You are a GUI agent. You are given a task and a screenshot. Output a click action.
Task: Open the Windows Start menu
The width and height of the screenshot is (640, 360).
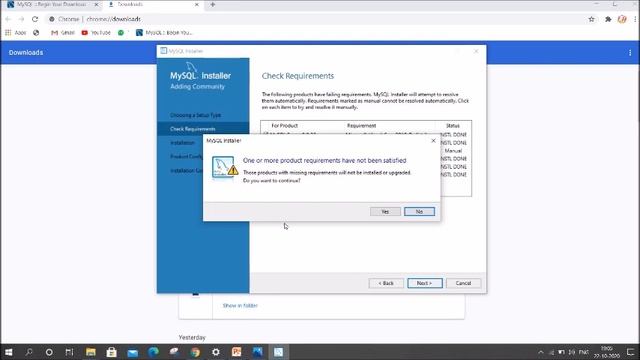point(9,352)
